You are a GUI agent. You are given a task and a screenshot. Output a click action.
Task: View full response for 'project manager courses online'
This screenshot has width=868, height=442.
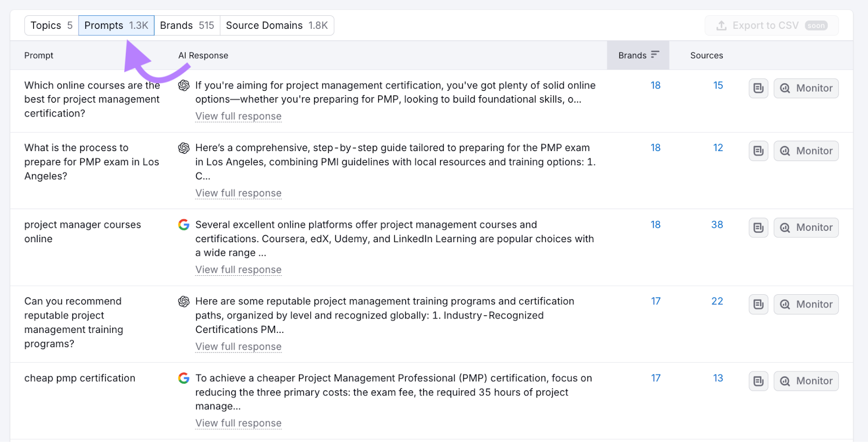point(238,270)
